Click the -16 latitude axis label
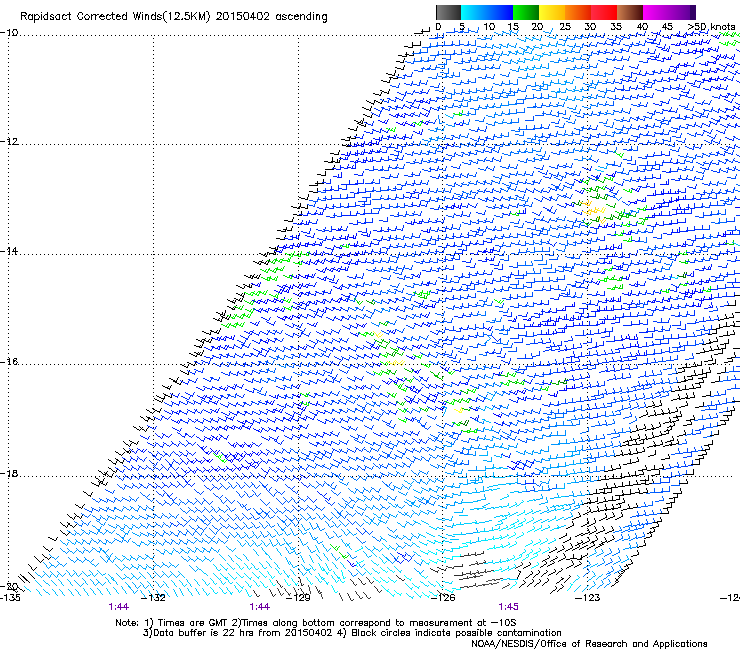The image size is (740, 650). pos(9,362)
